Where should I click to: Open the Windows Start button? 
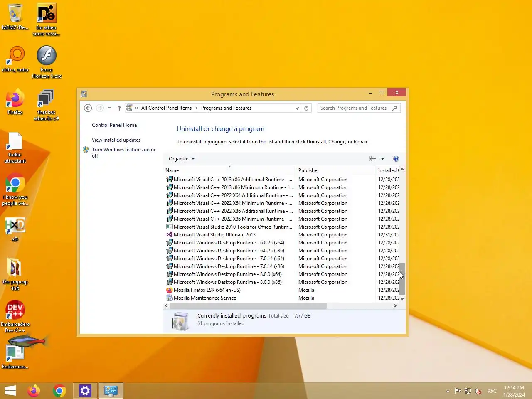coord(10,391)
